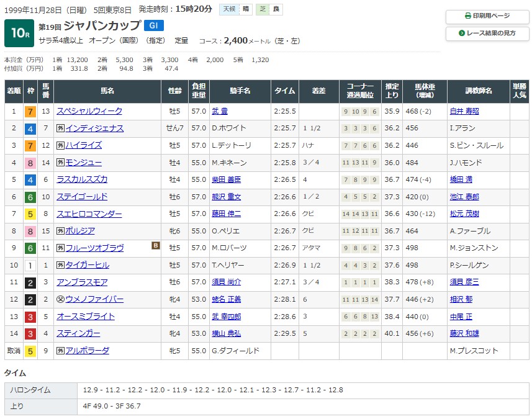The image size is (532, 419).
Task: Click the B blinker icon in フルーツオブラヴ row
Action: pos(156,246)
